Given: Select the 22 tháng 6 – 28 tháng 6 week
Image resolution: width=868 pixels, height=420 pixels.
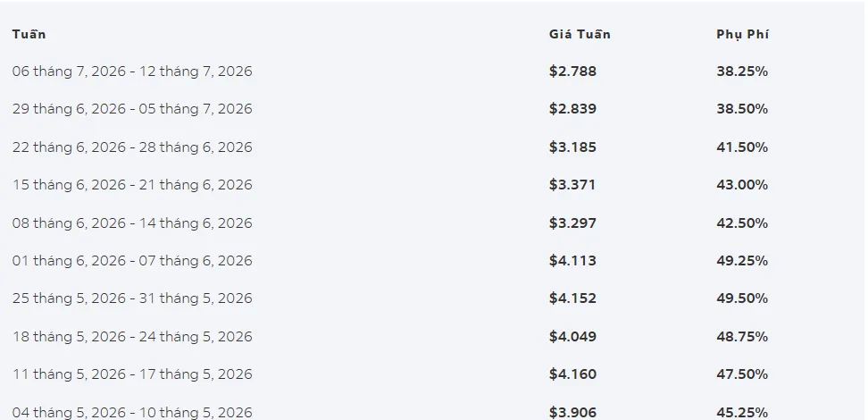Looking at the screenshot, I should [x=132, y=147].
